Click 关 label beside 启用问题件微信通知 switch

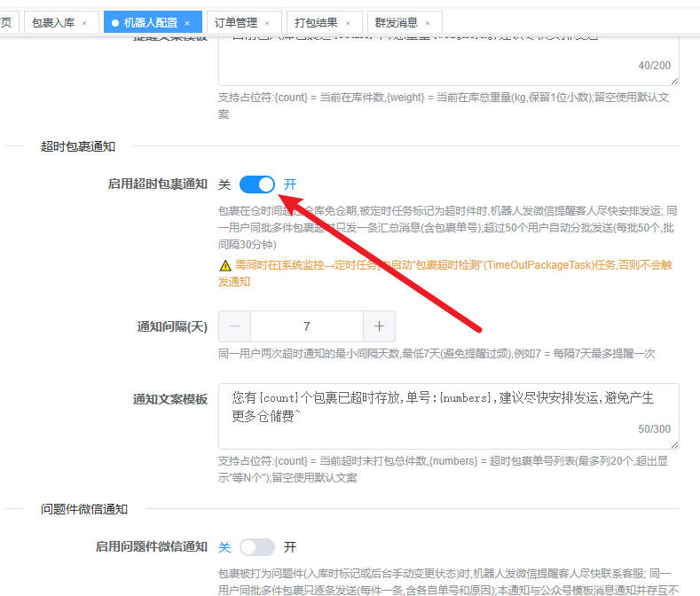coord(224,547)
